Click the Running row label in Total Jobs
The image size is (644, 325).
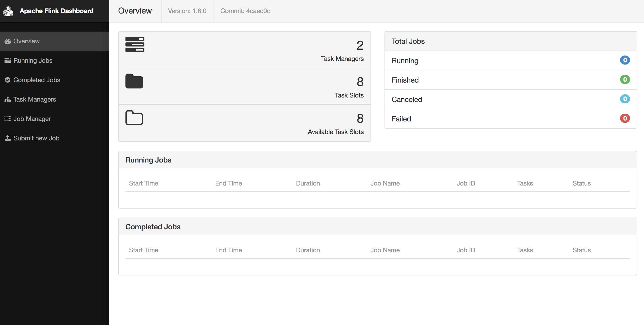[405, 61]
